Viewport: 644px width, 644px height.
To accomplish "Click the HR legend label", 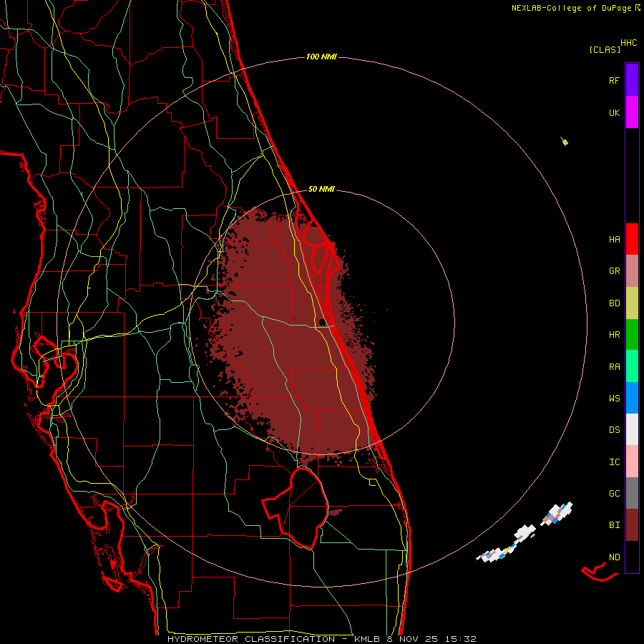I will pos(614,335).
